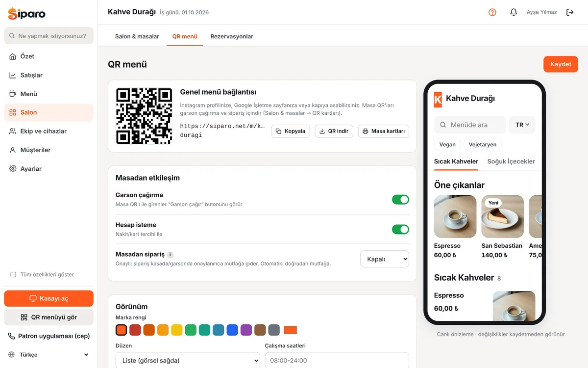The width and height of the screenshot is (588, 368).
Task: Click the cup icon for Menü
Action: coord(13,94)
